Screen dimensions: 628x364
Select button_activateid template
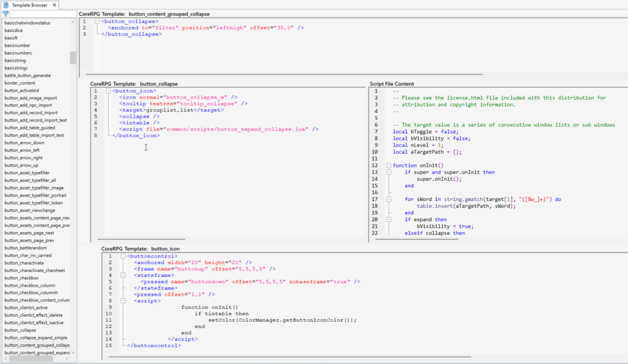21,91
